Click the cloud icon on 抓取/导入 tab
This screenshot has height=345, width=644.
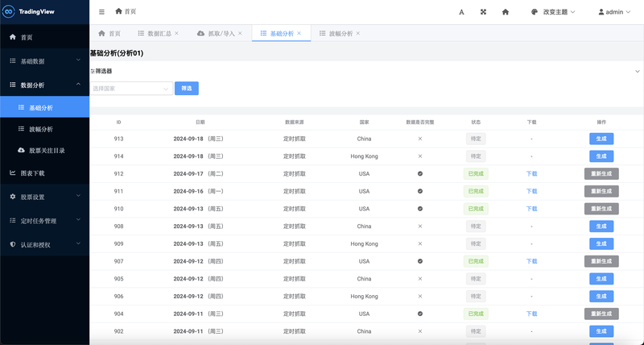tap(200, 33)
